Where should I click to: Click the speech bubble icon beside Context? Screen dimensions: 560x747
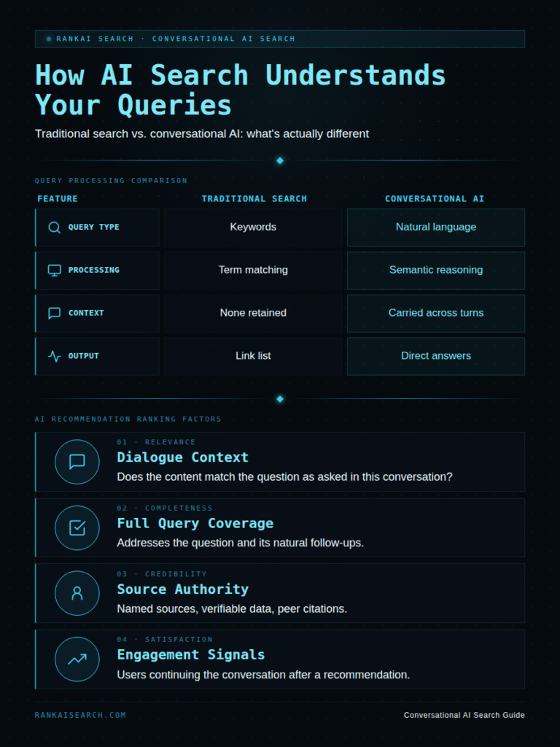tap(54, 313)
